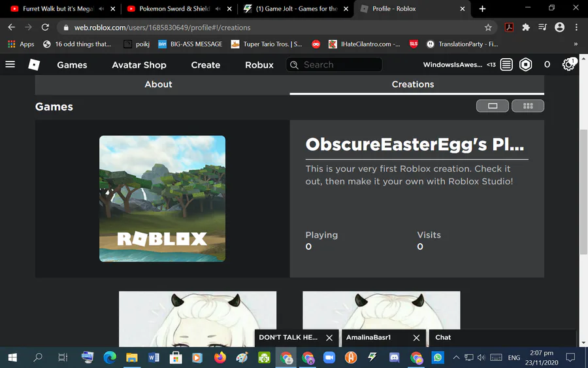
Task: Open the Roblox notifications feed icon
Action: (506, 65)
